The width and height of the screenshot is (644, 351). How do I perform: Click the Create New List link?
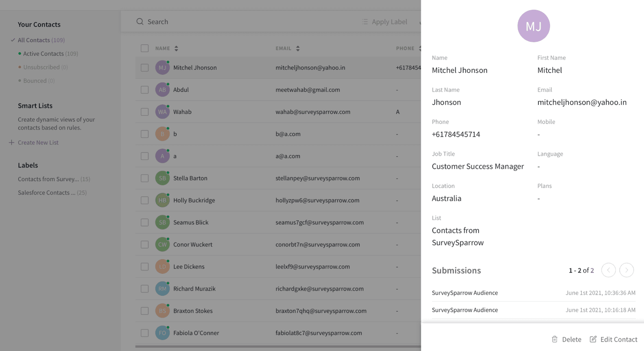point(38,143)
